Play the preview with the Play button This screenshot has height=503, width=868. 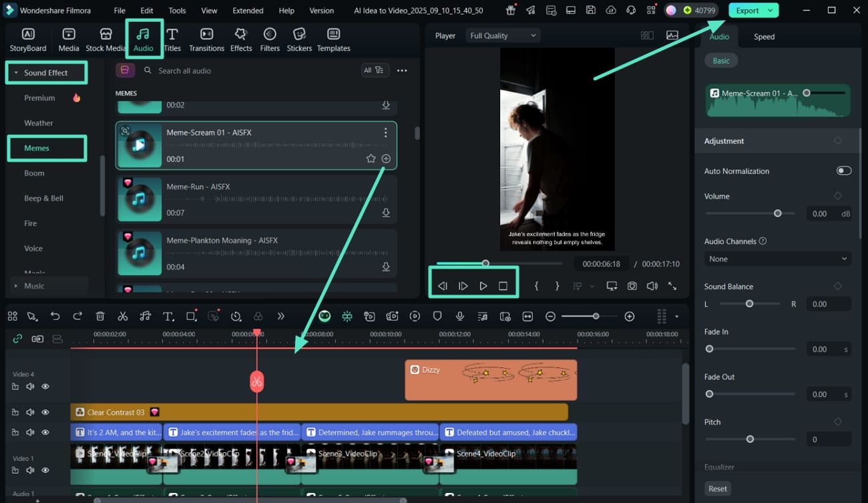[x=483, y=286]
